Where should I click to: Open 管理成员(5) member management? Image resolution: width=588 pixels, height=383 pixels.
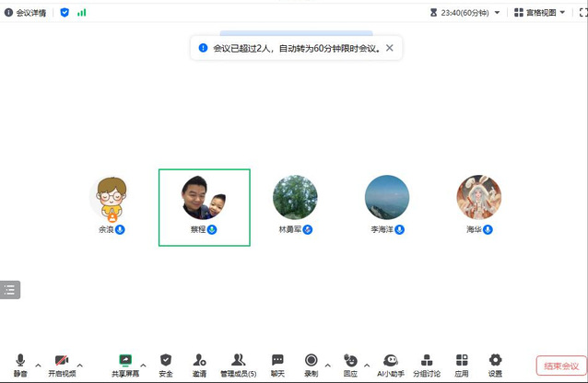(x=238, y=363)
